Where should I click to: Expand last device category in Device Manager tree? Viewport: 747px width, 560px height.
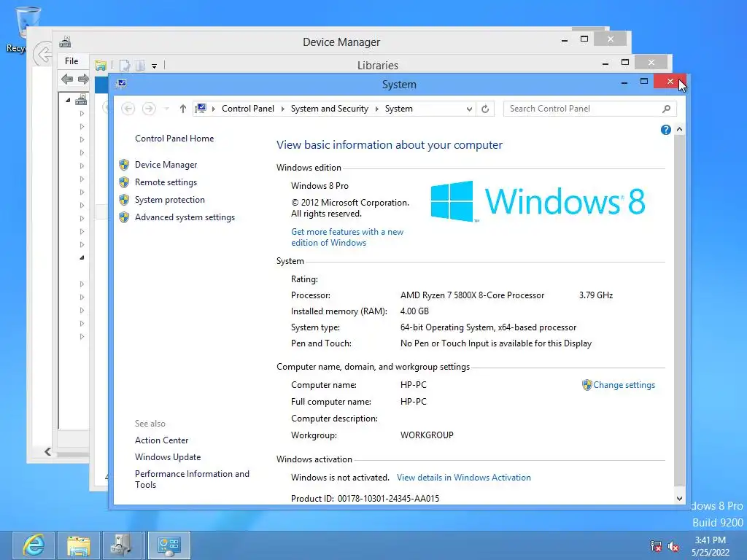coord(82,337)
